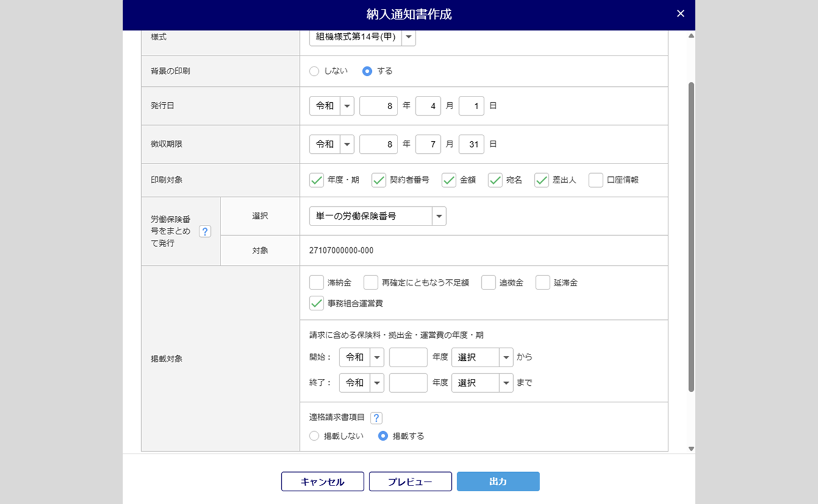Click the 開始 年度 year input field
Screen dimensions: 818x504
pos(408,358)
